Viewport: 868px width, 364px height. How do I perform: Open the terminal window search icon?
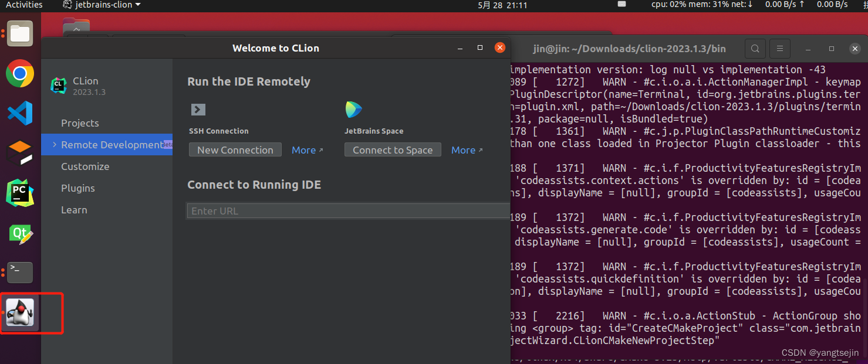[x=755, y=48]
